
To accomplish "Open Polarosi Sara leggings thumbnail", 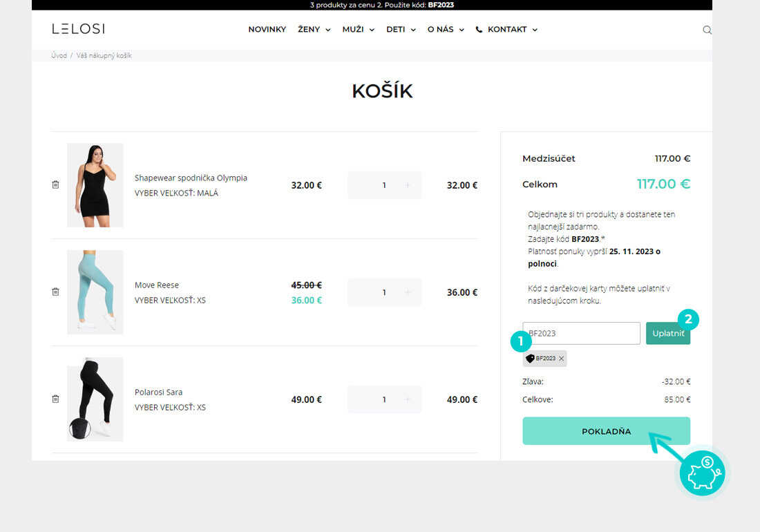I will coord(95,399).
